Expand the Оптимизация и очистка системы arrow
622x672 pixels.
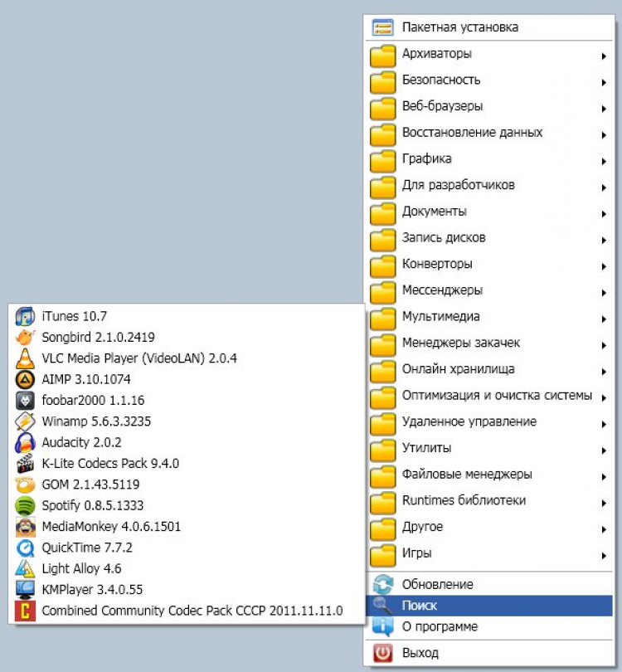click(x=604, y=397)
